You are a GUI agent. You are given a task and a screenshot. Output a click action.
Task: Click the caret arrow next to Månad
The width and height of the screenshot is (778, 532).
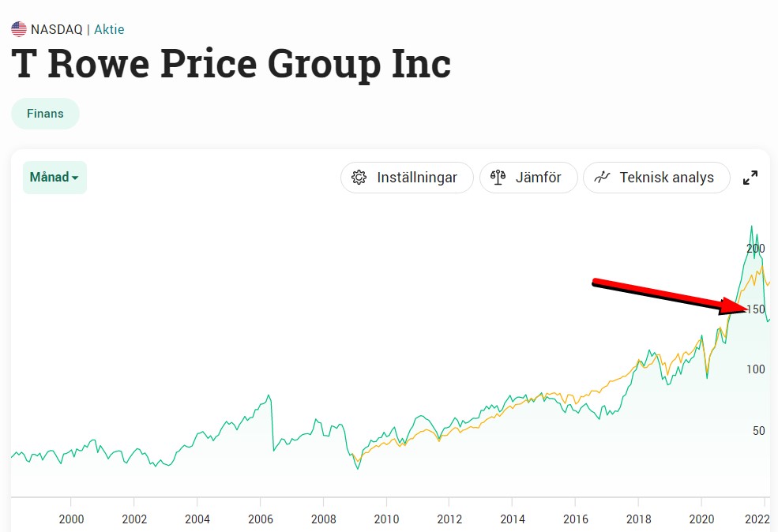(75, 178)
